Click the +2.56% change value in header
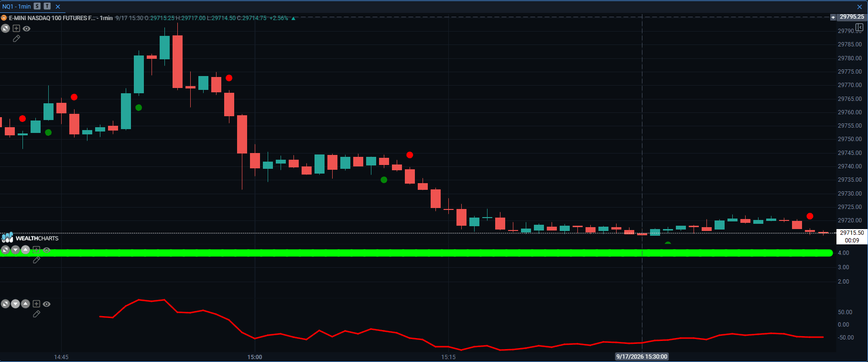 pyautogui.click(x=279, y=18)
